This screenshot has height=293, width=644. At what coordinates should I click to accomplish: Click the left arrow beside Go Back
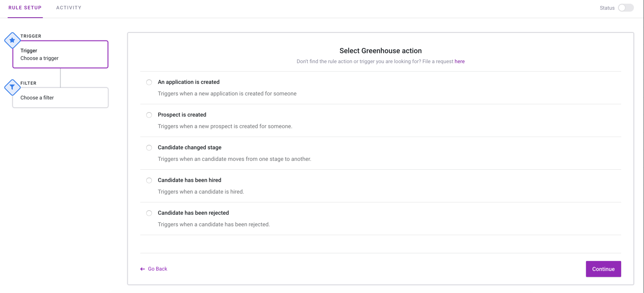point(143,269)
